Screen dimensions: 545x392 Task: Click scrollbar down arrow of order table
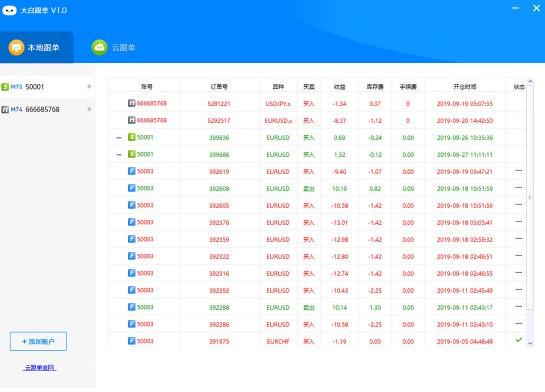click(530, 343)
